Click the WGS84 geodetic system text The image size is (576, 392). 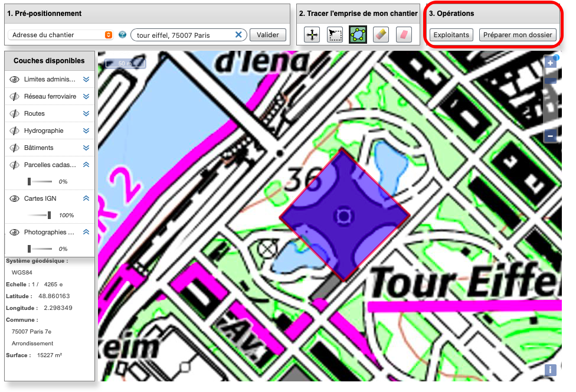[x=22, y=273]
